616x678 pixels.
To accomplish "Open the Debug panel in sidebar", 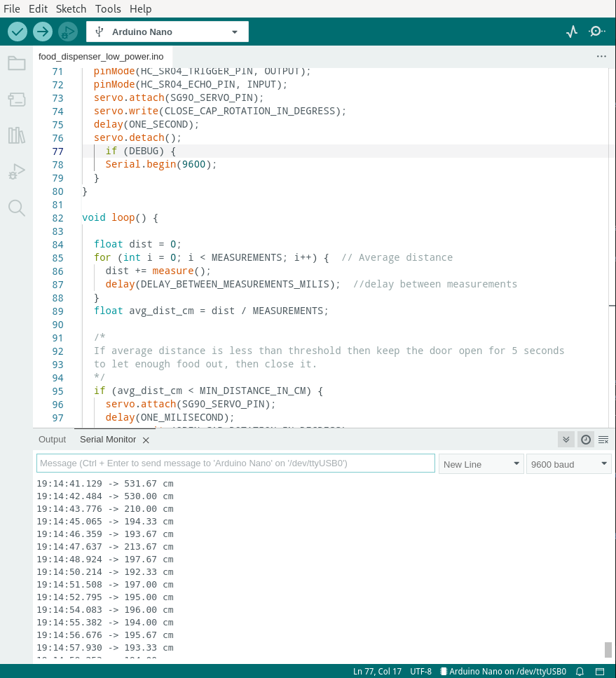I will click(16, 171).
